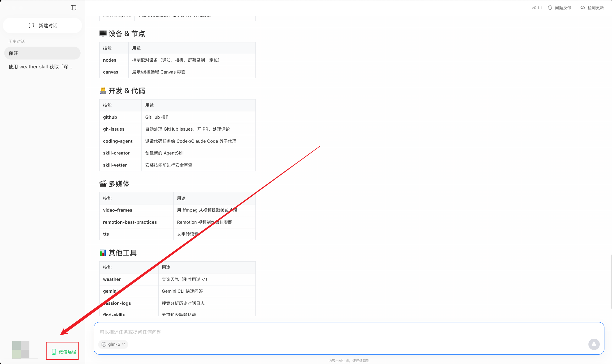
Task: Click the cloud icon for 检测更新
Action: (583, 8)
